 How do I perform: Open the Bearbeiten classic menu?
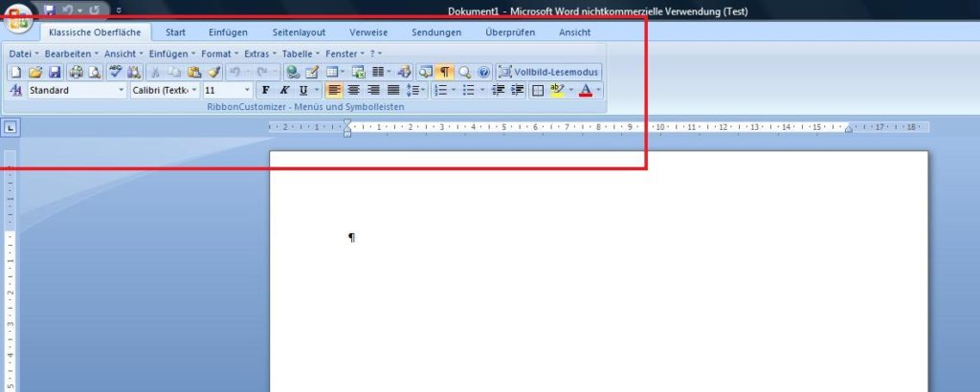(x=71, y=54)
